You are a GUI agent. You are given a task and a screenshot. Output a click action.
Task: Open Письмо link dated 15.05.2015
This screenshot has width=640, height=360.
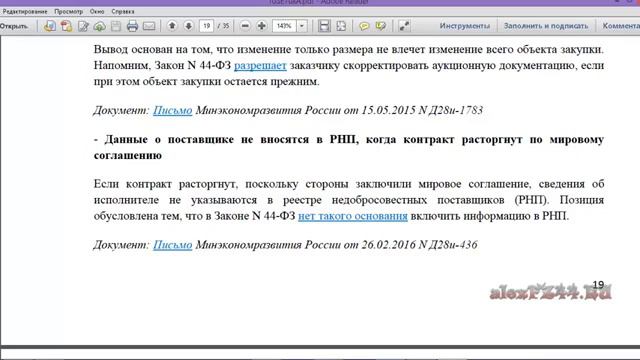172,110
